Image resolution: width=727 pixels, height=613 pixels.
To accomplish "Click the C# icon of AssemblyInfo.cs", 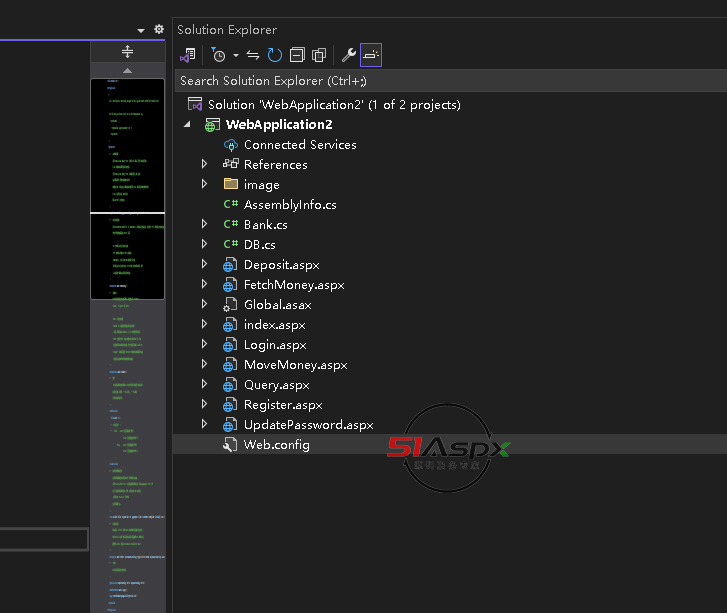I will click(230, 204).
